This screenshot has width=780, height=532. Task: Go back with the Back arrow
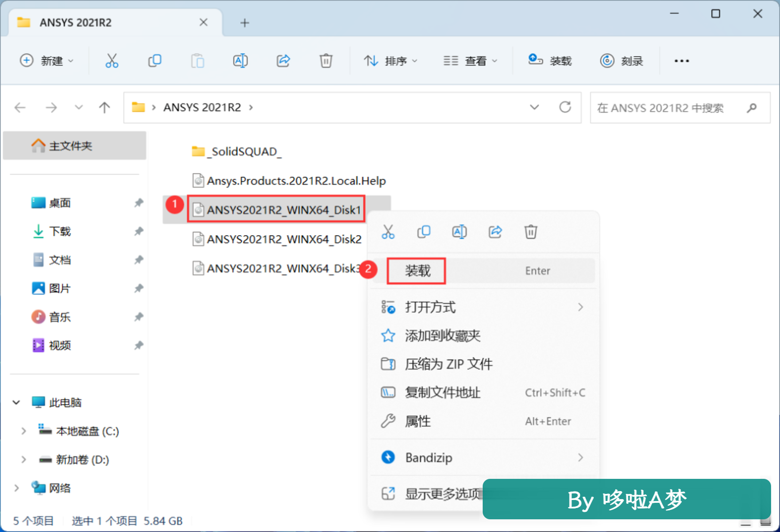20,108
